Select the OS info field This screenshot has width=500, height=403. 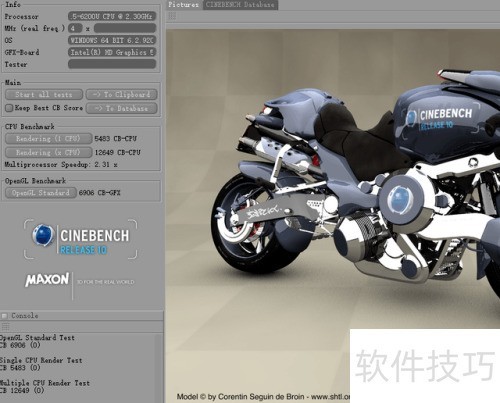point(112,40)
